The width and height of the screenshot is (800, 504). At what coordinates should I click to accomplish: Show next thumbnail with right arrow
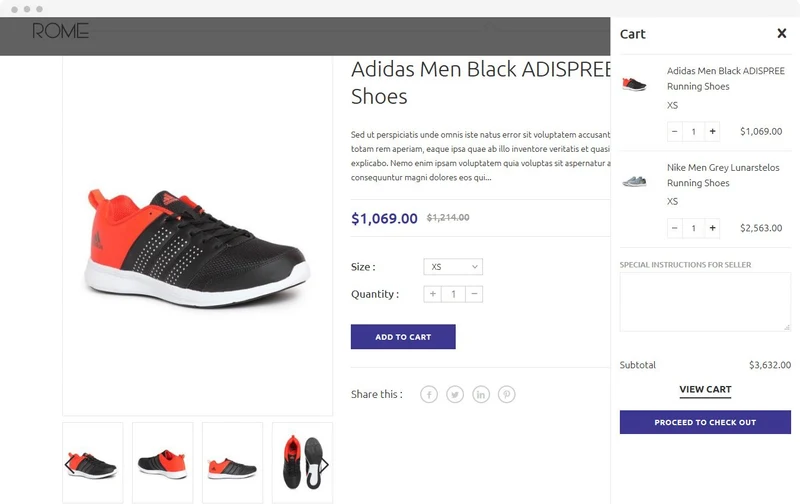(324, 465)
